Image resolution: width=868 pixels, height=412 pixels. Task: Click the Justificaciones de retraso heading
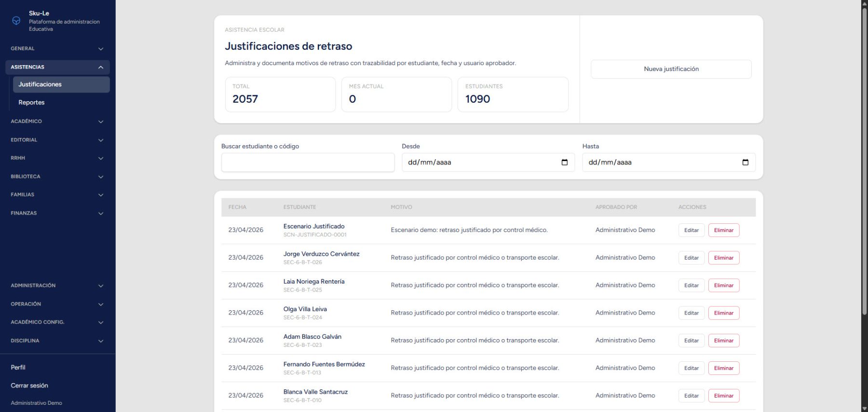(288, 46)
